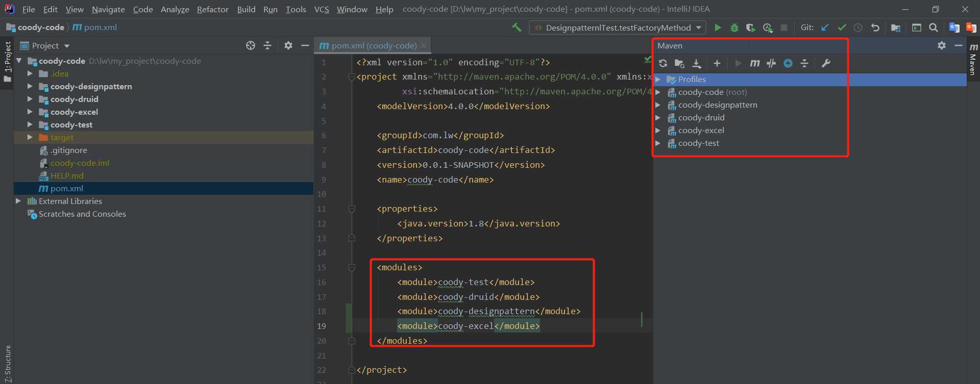Viewport: 980px width, 384px height.
Task: Open the Navigate menu
Action: [108, 9]
